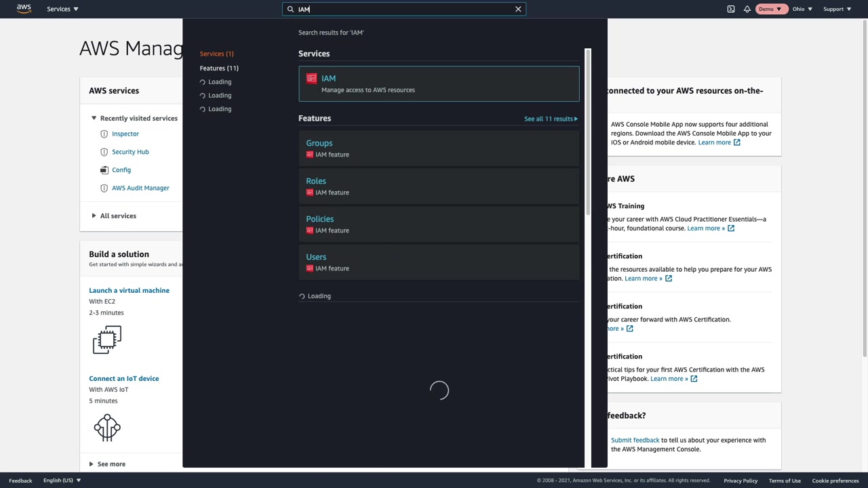Click the Inspector shield icon
868x488 pixels.
[104, 134]
